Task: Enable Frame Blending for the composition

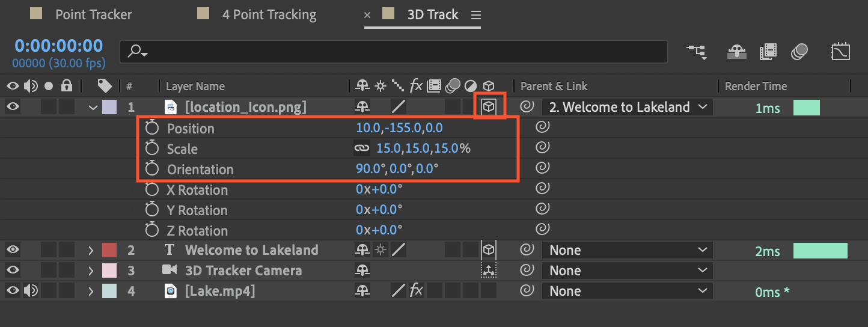Action: [x=768, y=52]
